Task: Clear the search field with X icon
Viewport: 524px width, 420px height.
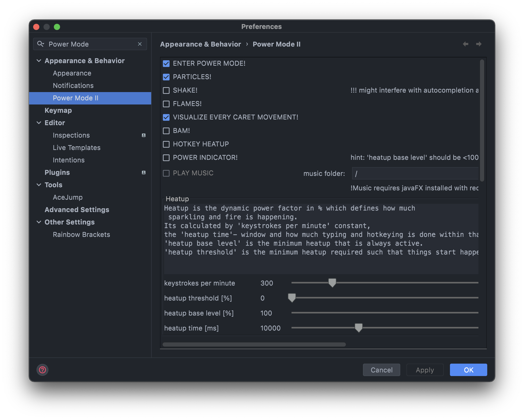Action: click(x=140, y=44)
